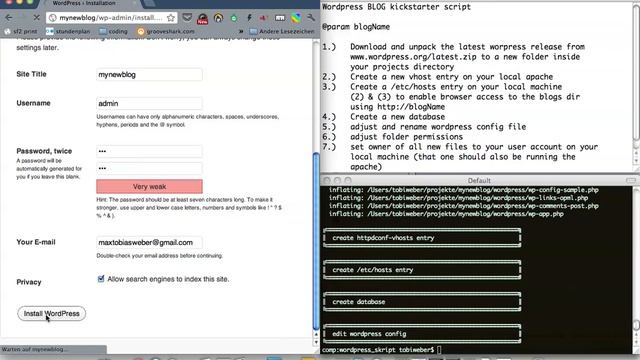Screen dimensions: 640x360
Task: Open the Andere Lesezeichen folder
Action: (x=282, y=31)
